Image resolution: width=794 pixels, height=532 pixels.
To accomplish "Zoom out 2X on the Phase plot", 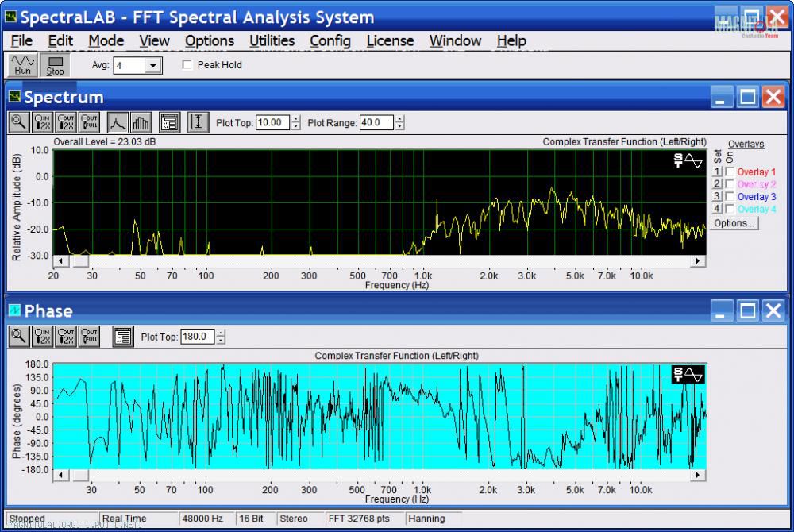I will [67, 336].
